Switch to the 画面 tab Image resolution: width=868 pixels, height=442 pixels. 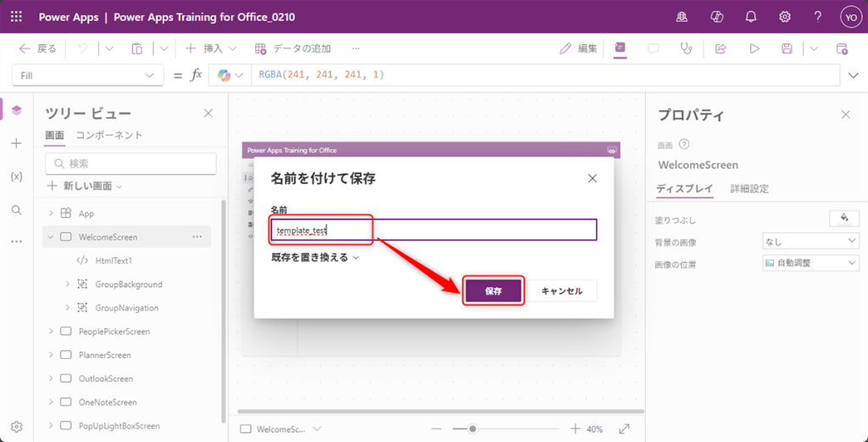pos(54,135)
